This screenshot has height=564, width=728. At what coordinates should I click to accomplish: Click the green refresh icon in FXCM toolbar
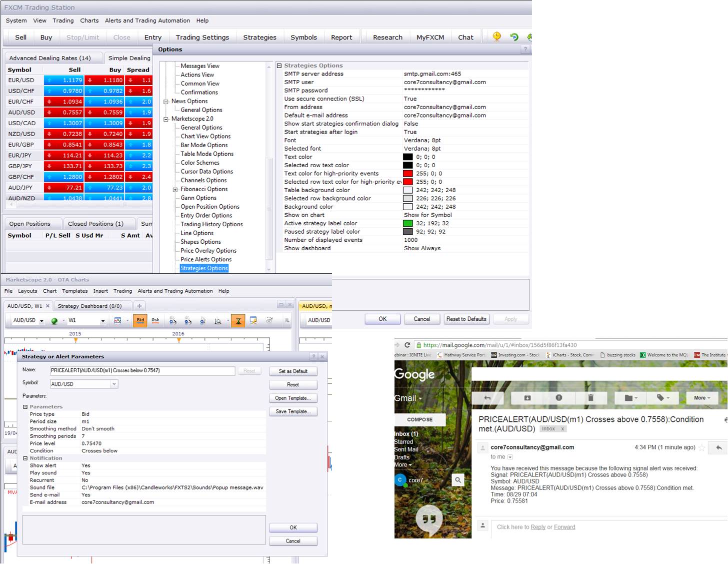tap(514, 37)
